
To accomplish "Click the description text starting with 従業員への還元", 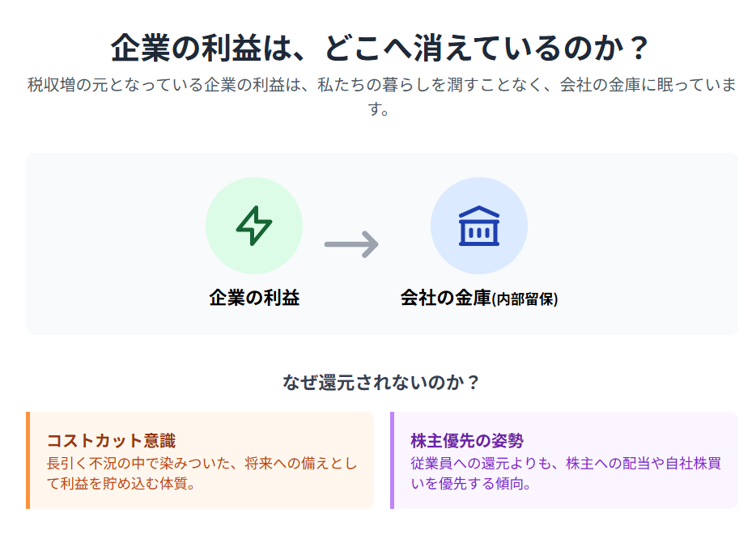I will [566, 474].
